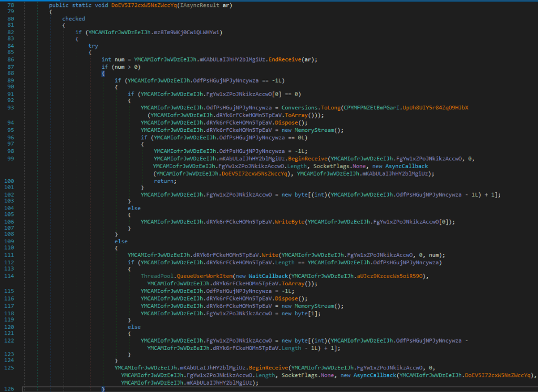This screenshot has height=392, width=538.
Task: Click the return statement
Action: (x=163, y=181)
